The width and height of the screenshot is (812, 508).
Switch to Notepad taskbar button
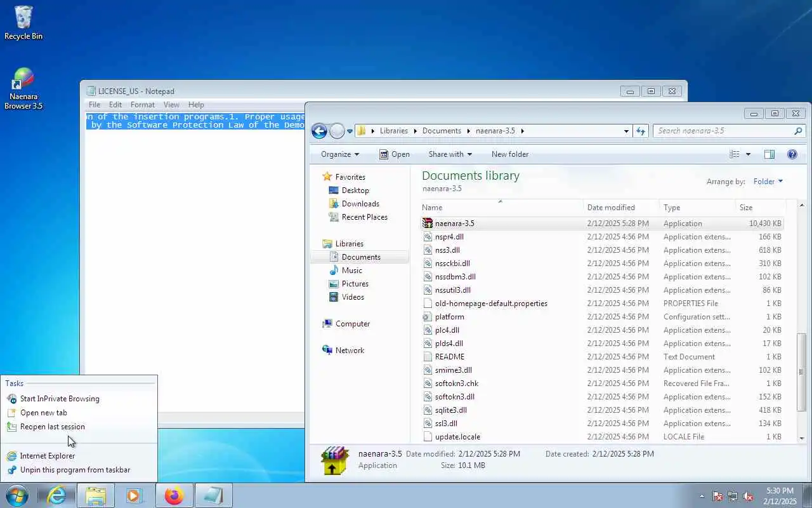(213, 495)
